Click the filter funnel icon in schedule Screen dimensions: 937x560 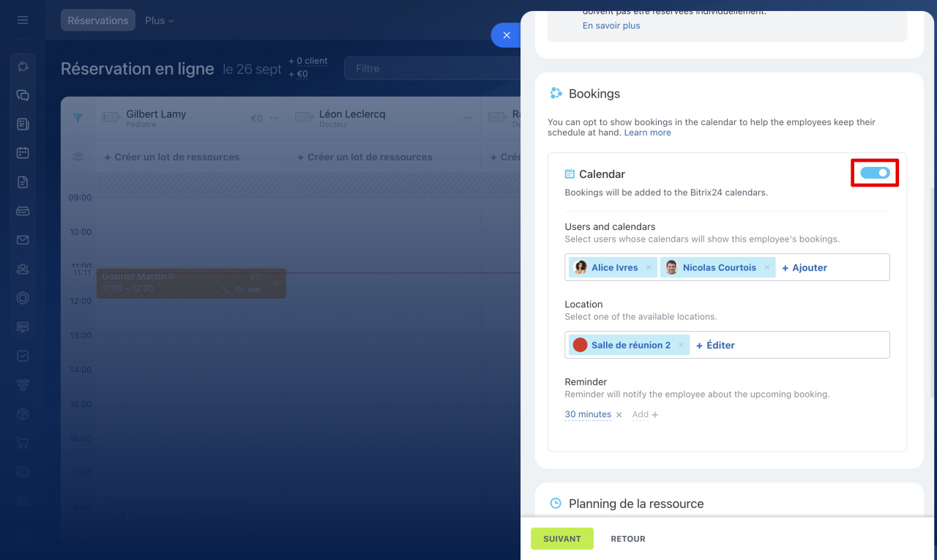[x=78, y=117]
